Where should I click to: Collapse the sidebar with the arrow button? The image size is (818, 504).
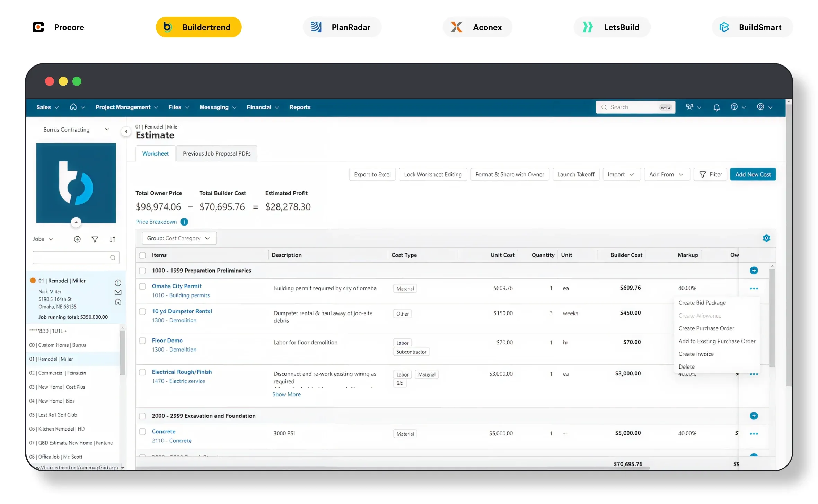pos(126,132)
